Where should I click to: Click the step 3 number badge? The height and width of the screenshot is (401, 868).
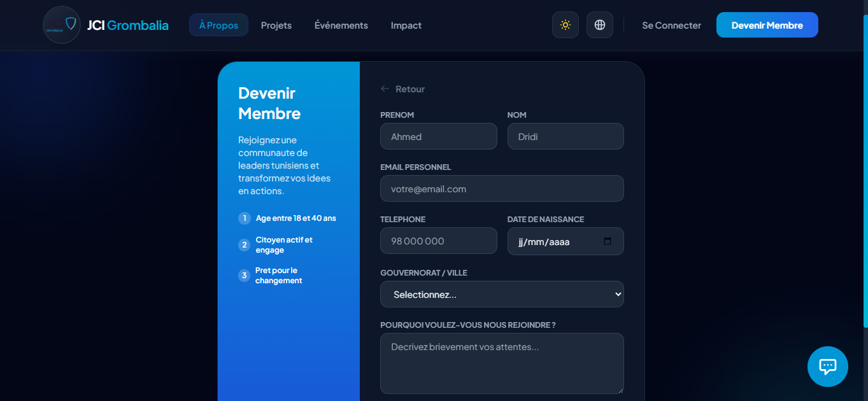point(244,276)
